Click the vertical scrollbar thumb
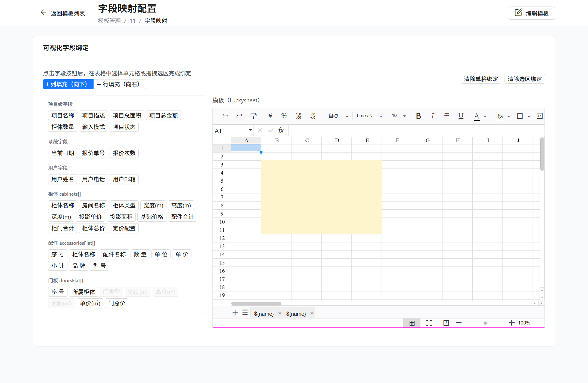Image resolution: width=588 pixels, height=383 pixels. click(542, 154)
